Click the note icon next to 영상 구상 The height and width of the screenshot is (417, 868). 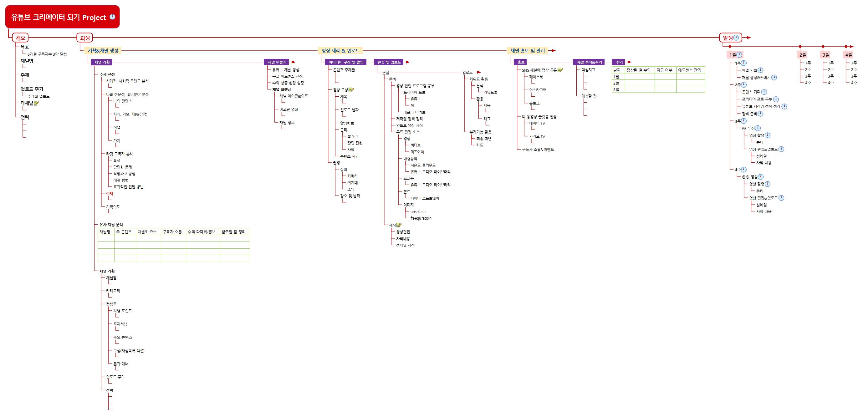pyautogui.click(x=351, y=90)
